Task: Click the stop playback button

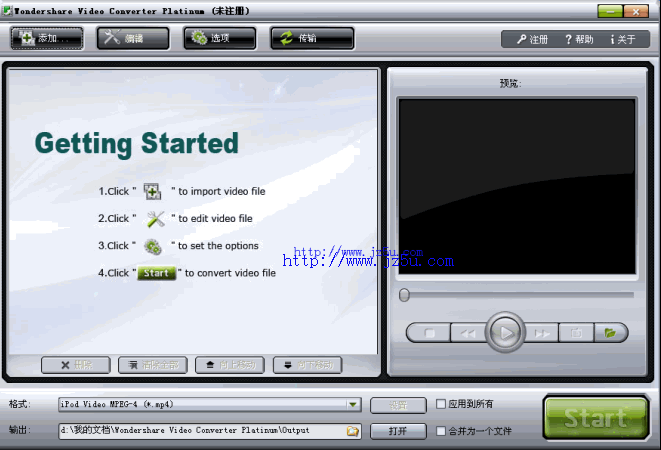Action: pos(429,333)
